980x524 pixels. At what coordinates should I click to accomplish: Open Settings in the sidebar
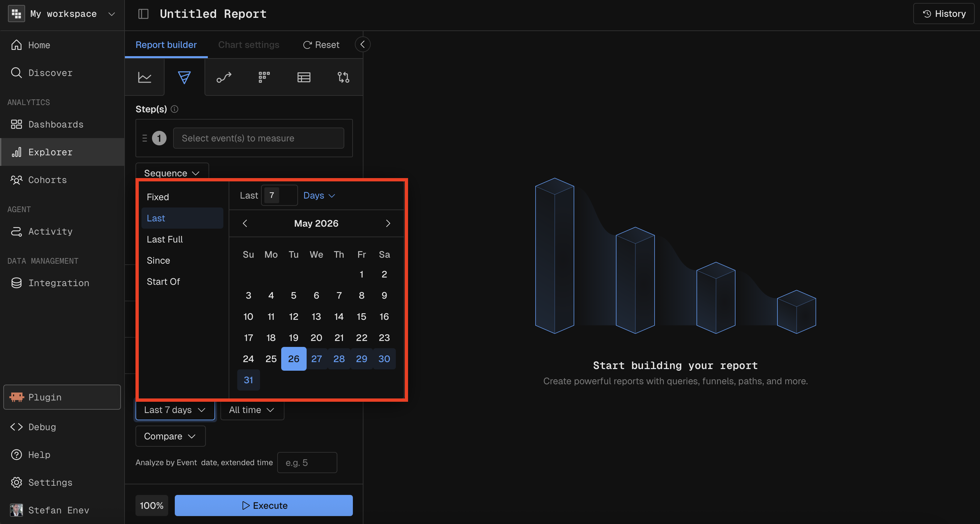62,482
